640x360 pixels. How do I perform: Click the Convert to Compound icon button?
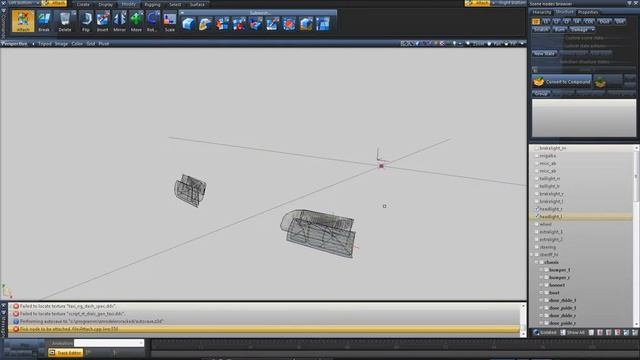click(x=562, y=82)
